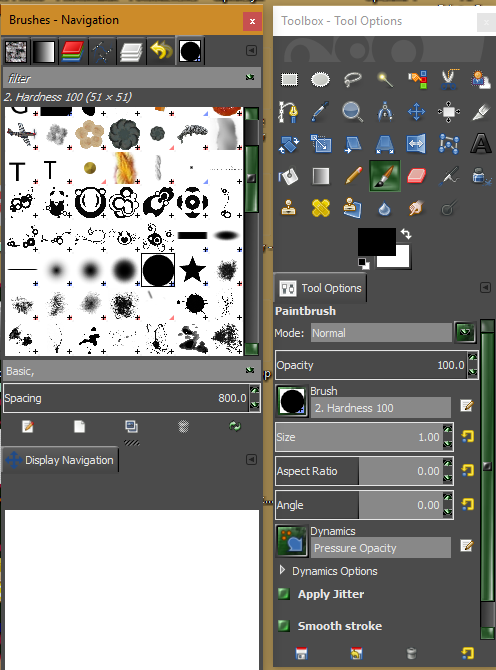This screenshot has width=496, height=670.
Task: Click the foreground color swatch
Action: tap(376, 241)
